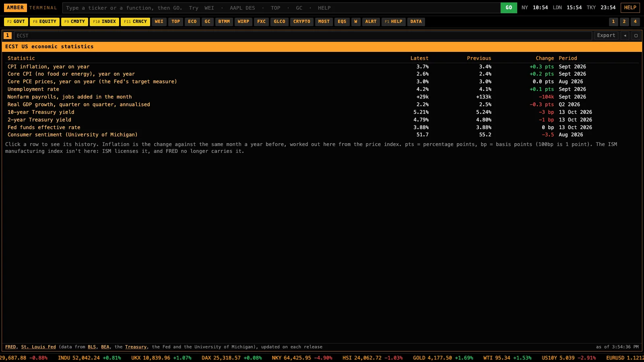Switch to panel layout 4

click(635, 22)
